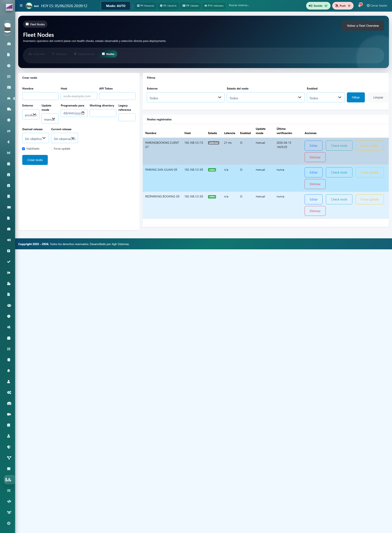The height and width of the screenshot is (533, 392).
Task: Eliminar the PARKING SAN JULIAN G9 node
Action: coord(315,184)
